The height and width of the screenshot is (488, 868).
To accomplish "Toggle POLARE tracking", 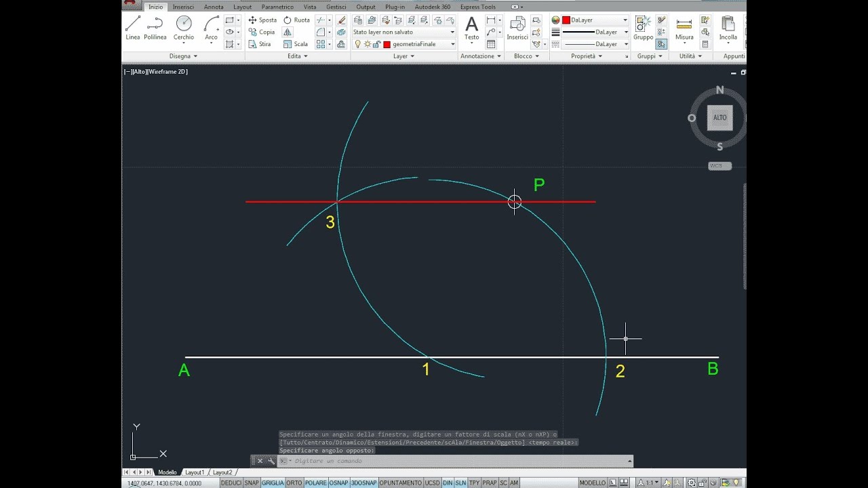I will pyautogui.click(x=315, y=483).
